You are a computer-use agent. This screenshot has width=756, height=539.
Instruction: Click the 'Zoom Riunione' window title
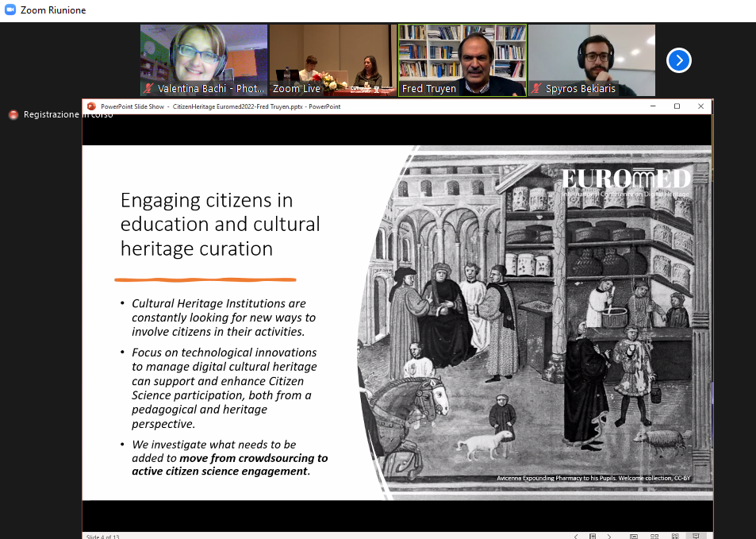coord(53,10)
